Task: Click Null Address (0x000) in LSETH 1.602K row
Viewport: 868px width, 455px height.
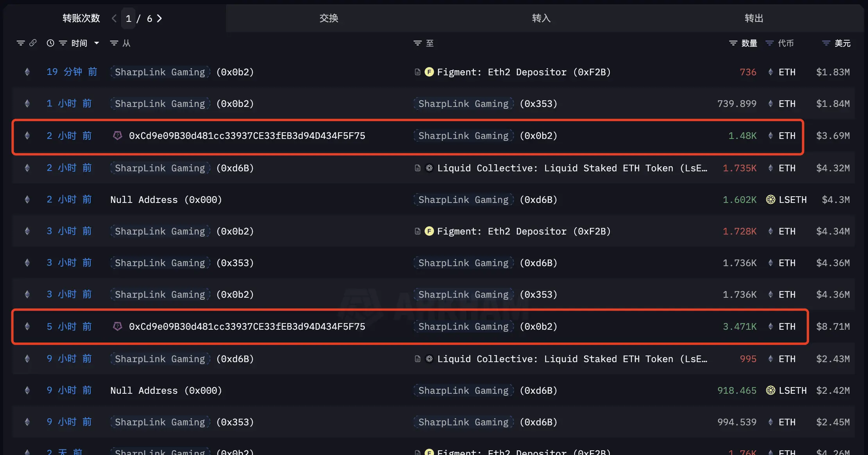Action: point(166,200)
